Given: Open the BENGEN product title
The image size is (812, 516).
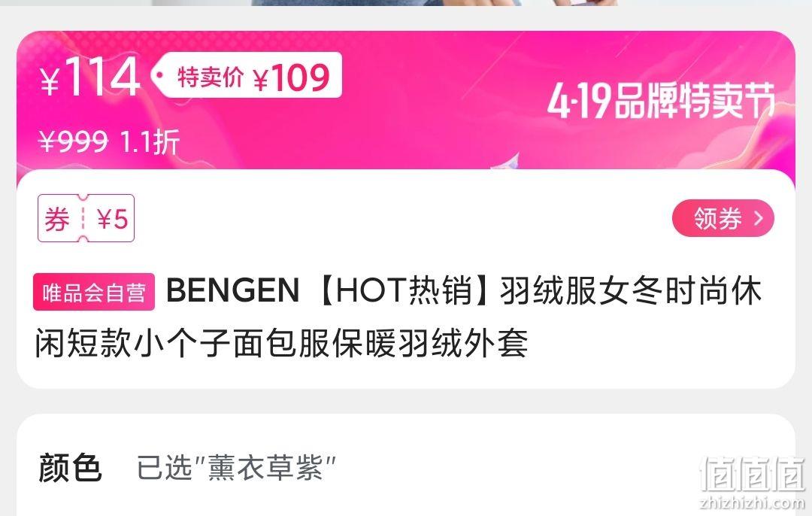Looking at the screenshot, I should [x=398, y=317].
